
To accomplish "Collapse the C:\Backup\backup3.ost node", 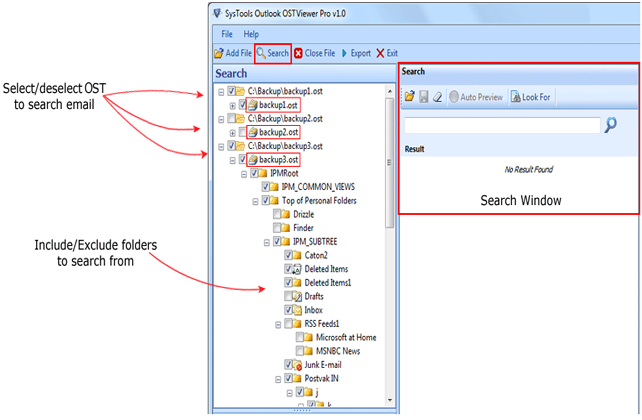I will point(221,147).
